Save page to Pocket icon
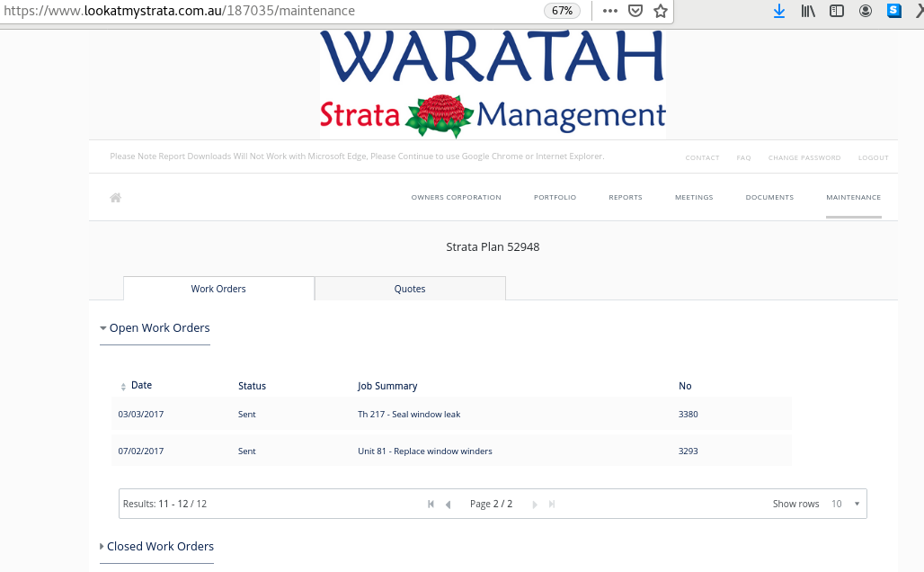 coord(635,11)
